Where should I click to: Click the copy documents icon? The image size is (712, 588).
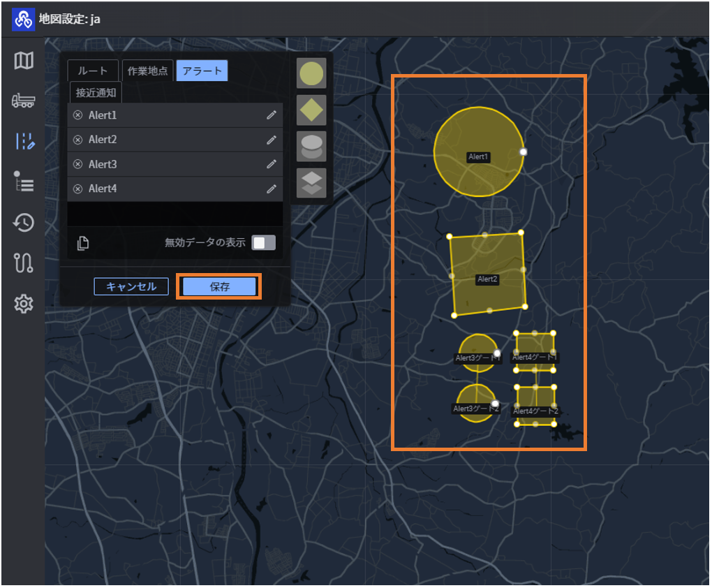pyautogui.click(x=82, y=243)
